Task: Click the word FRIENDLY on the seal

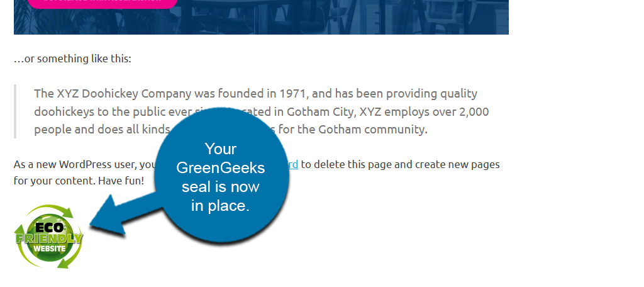Action: point(48,239)
